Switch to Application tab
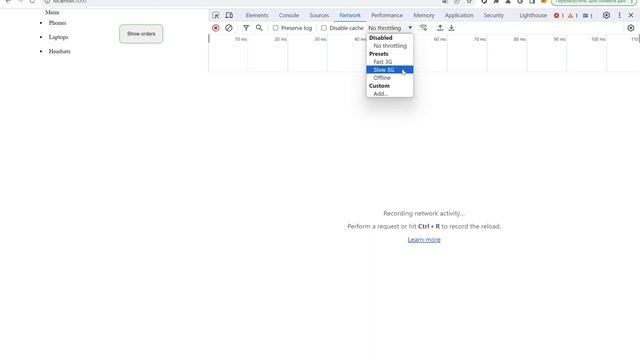 pos(459,16)
